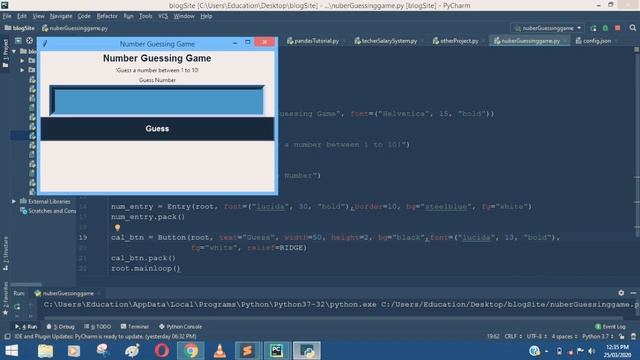
Task: Open VCS menu
Action: [x=163, y=16]
